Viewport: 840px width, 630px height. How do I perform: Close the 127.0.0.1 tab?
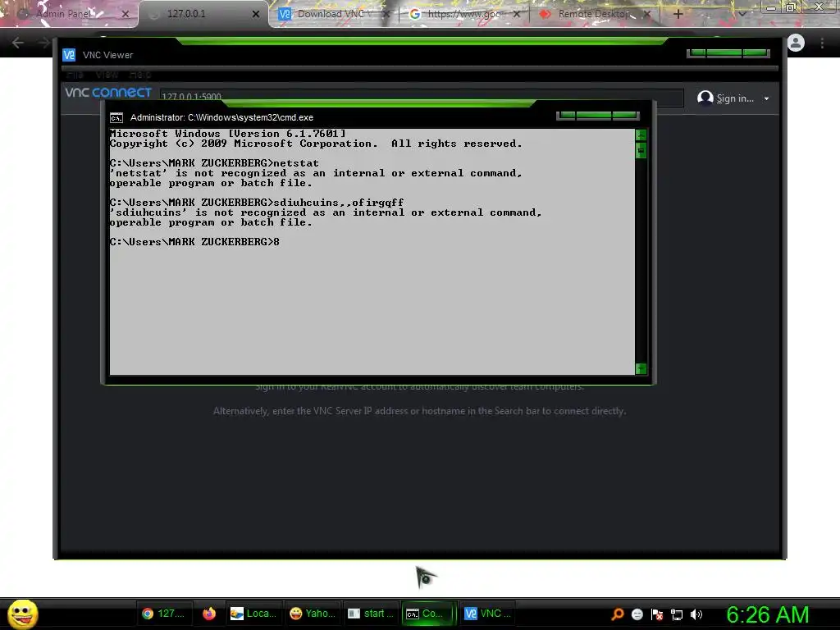click(x=256, y=14)
